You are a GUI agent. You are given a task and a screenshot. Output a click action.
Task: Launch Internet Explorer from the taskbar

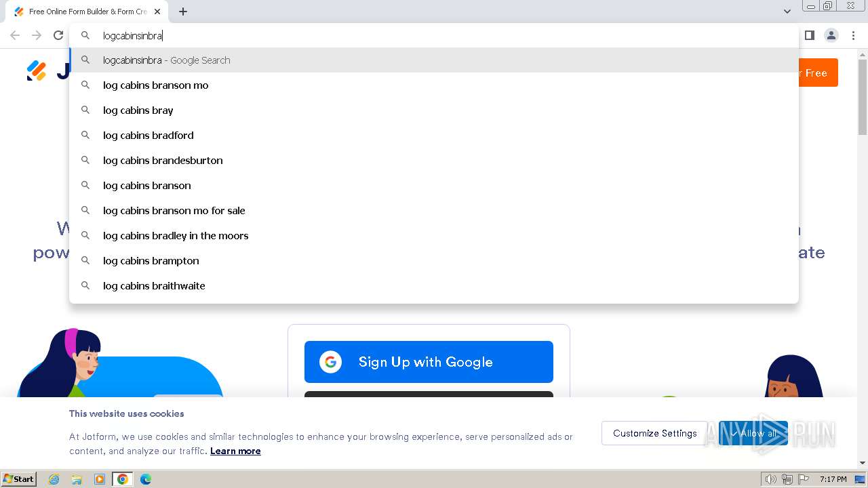[x=54, y=479]
